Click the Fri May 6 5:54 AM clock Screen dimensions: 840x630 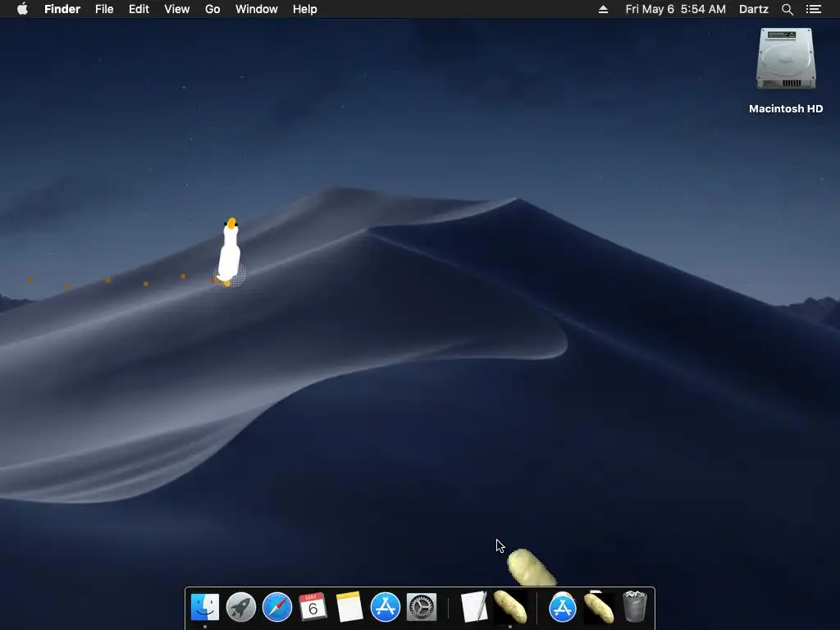pyautogui.click(x=676, y=9)
